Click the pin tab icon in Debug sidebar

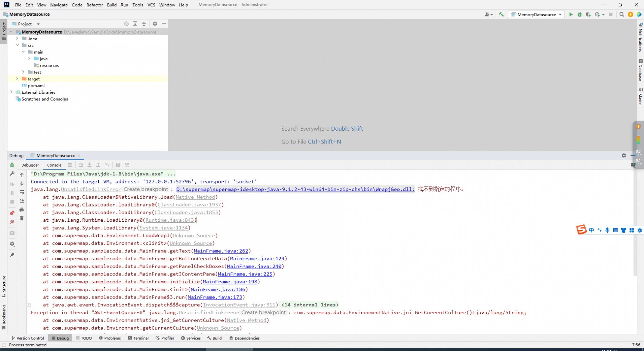(12, 255)
